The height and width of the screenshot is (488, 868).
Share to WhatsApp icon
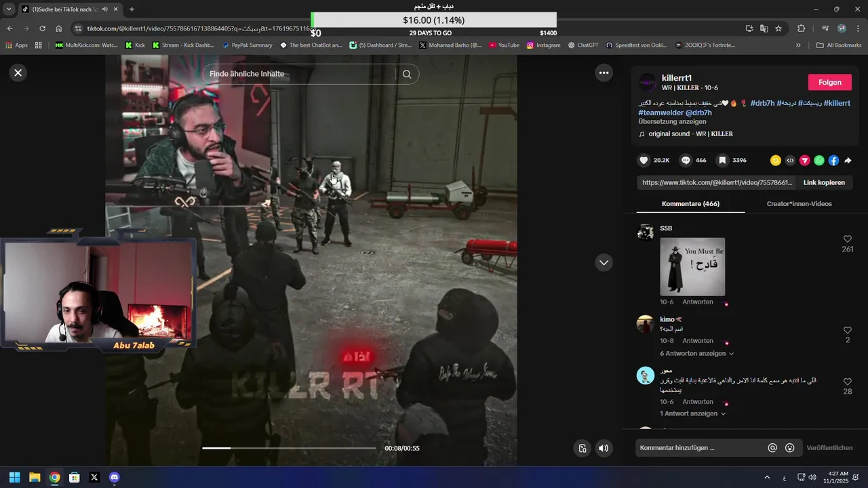(x=819, y=161)
